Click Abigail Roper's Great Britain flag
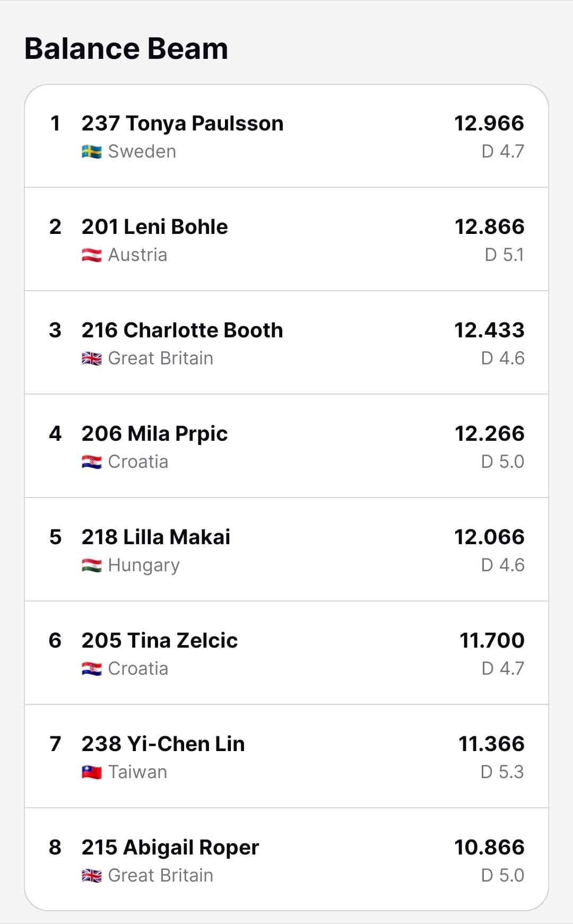 click(92, 876)
